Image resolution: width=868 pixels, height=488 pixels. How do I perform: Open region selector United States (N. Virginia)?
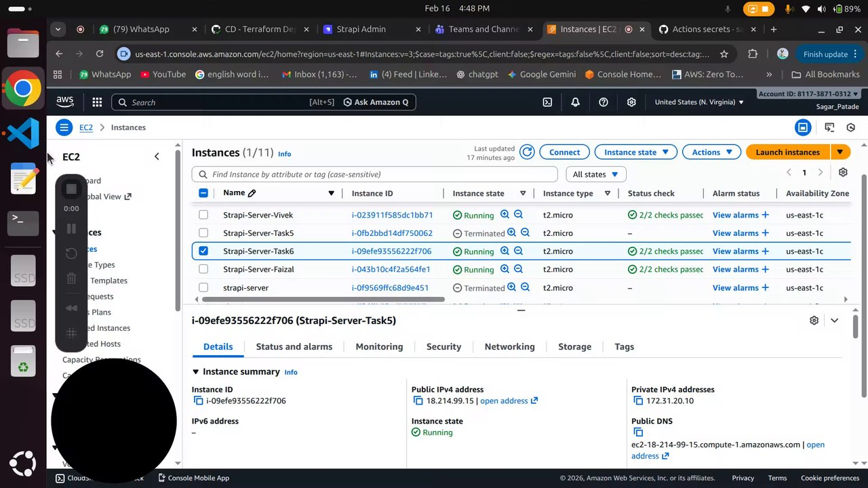click(x=699, y=102)
